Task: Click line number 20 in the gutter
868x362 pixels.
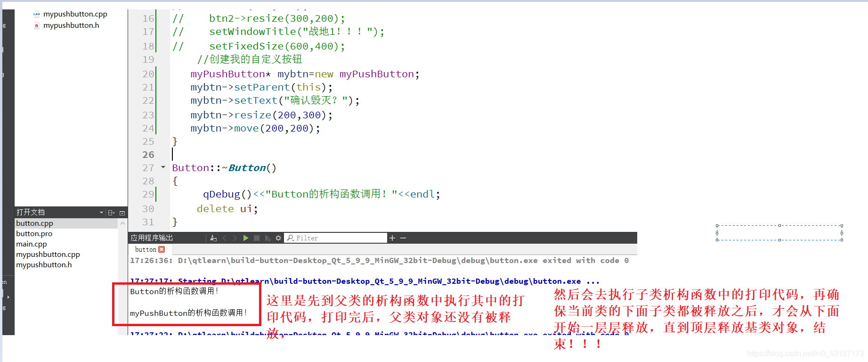Action: [148, 74]
